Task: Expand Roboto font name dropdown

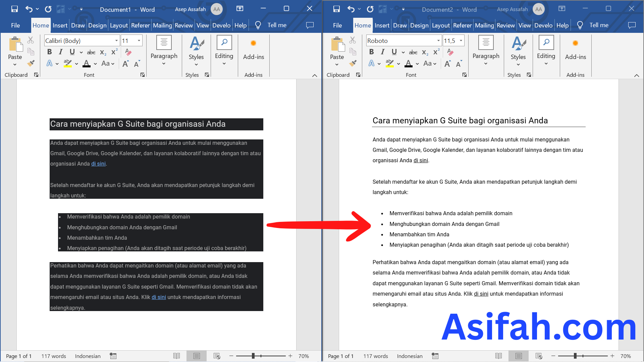Action: coord(438,41)
